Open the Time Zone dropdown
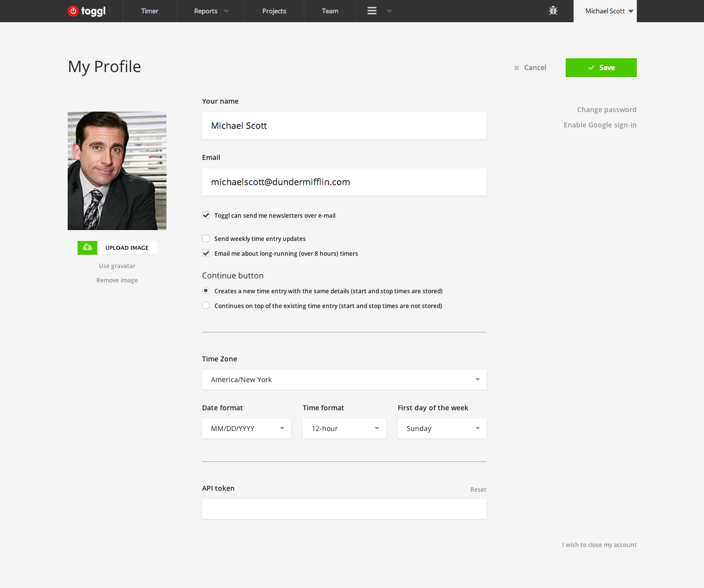This screenshot has height=588, width=704. click(x=344, y=380)
